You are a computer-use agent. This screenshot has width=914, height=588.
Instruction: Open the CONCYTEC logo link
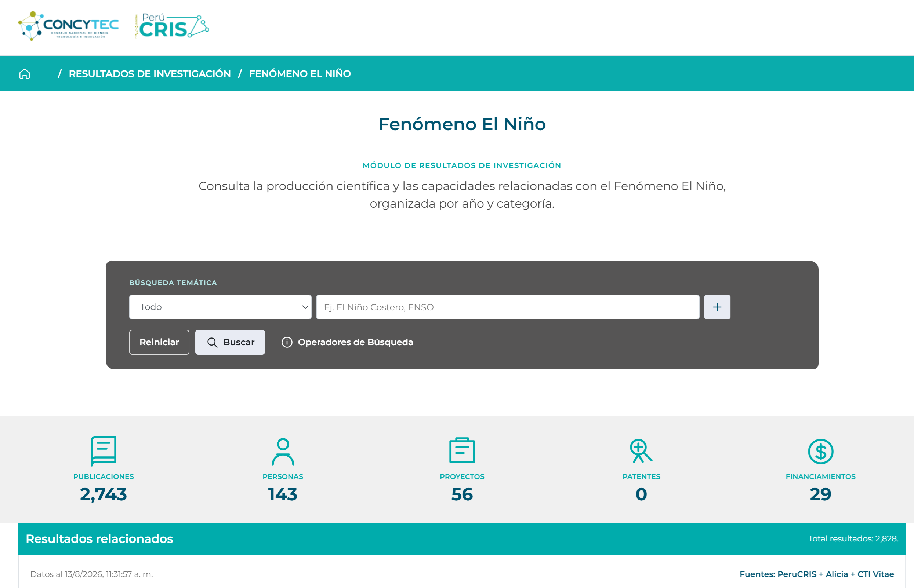point(69,26)
